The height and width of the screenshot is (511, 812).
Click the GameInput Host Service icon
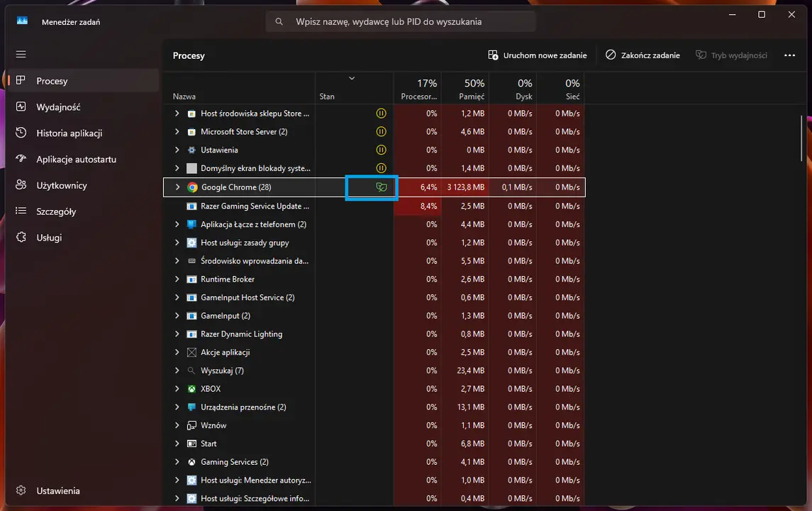click(x=191, y=297)
